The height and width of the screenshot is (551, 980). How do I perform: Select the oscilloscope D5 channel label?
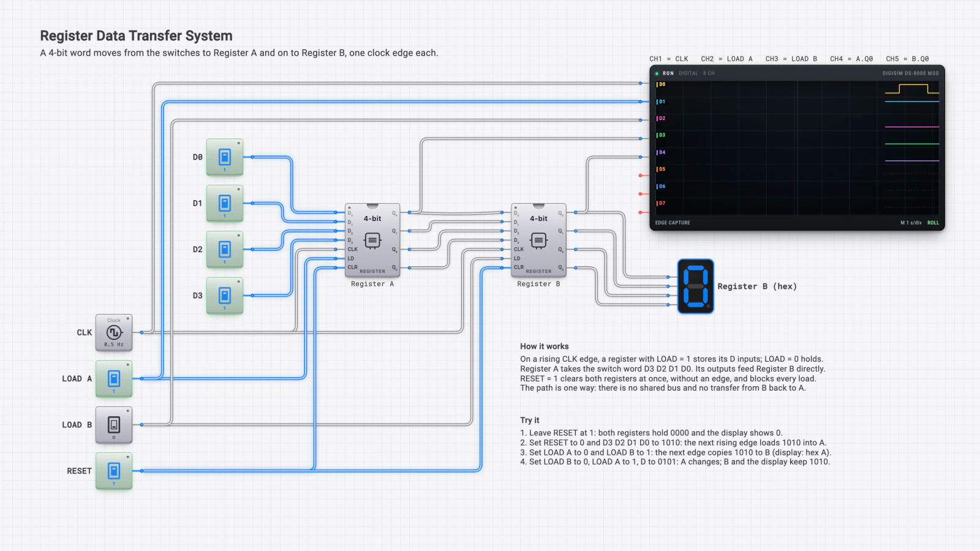tap(661, 170)
